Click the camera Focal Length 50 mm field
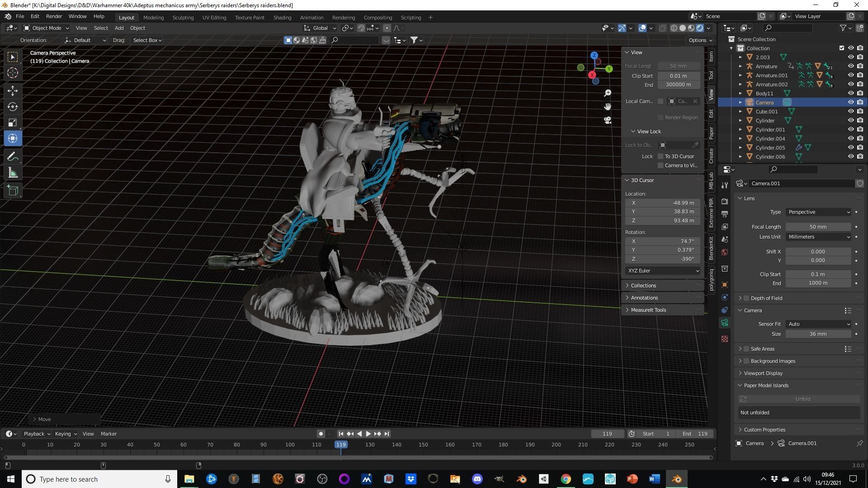Image resolution: width=868 pixels, height=488 pixels. [x=818, y=227]
